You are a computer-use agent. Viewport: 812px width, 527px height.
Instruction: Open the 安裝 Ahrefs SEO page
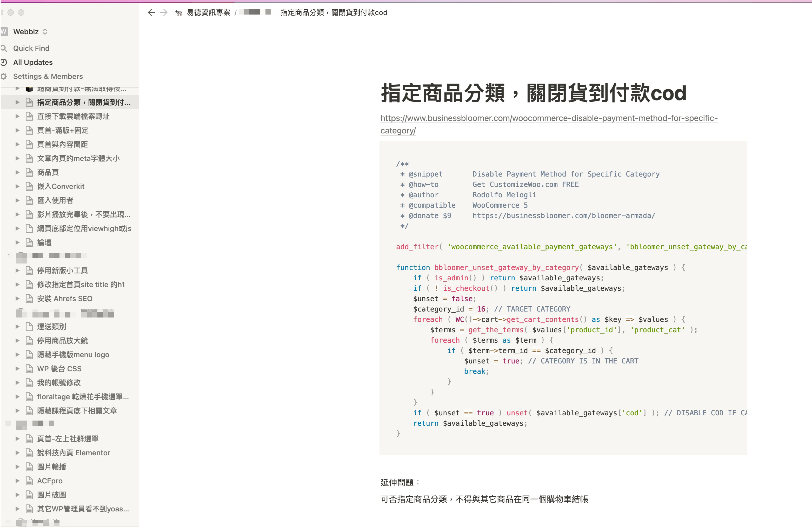tap(64, 299)
